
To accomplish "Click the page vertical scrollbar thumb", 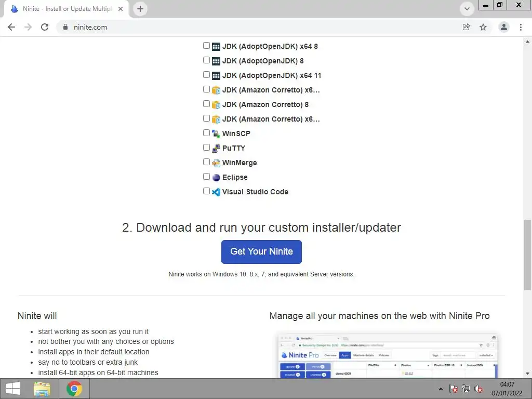I will coord(527,255).
